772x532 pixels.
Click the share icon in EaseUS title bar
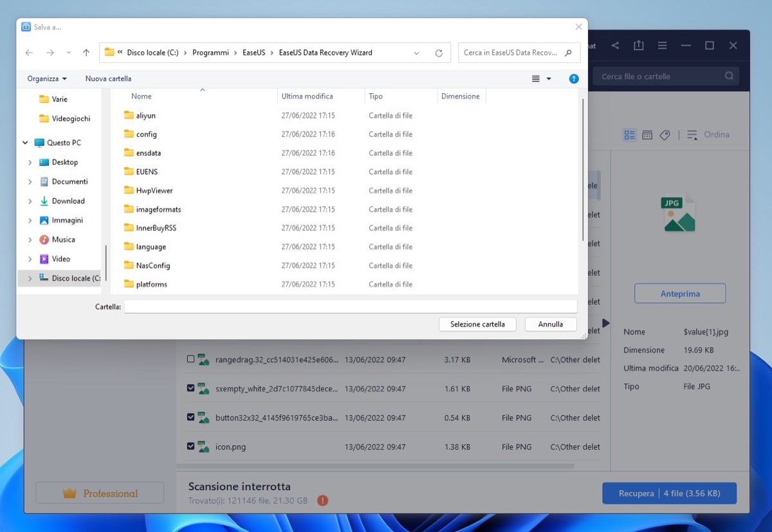point(615,46)
